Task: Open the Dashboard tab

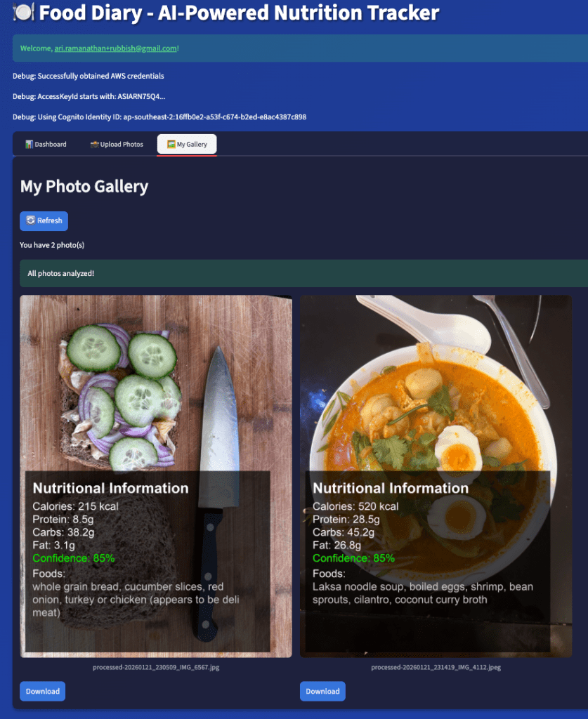Action: tap(46, 144)
